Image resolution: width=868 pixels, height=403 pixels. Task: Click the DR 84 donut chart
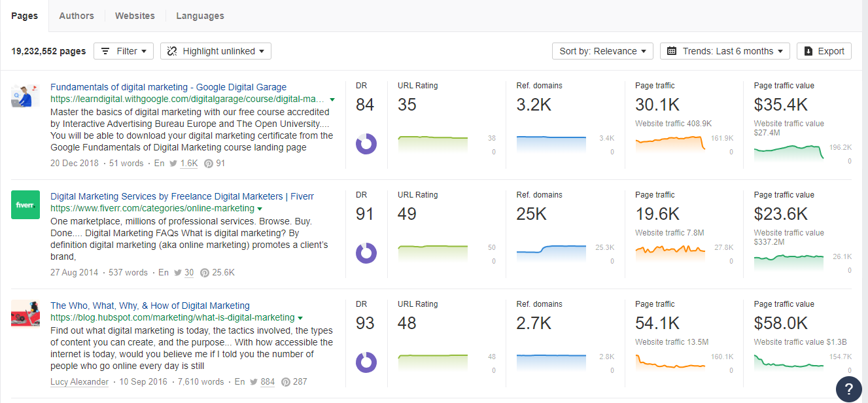(366, 145)
